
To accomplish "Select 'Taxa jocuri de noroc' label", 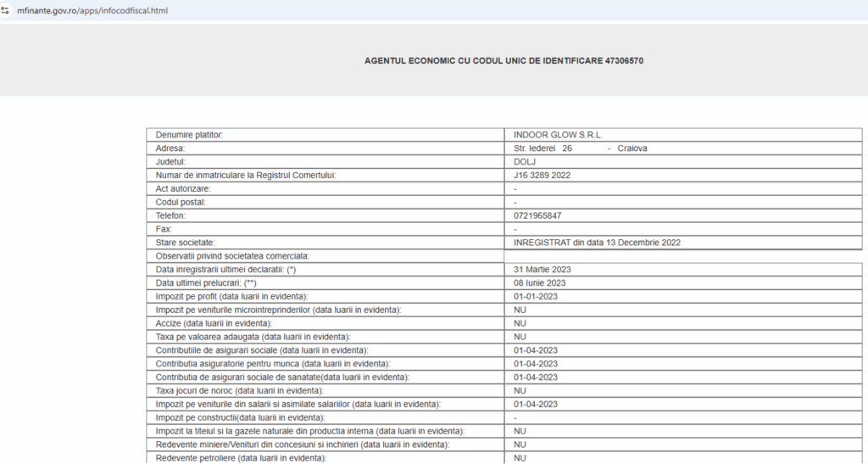I will point(240,391).
